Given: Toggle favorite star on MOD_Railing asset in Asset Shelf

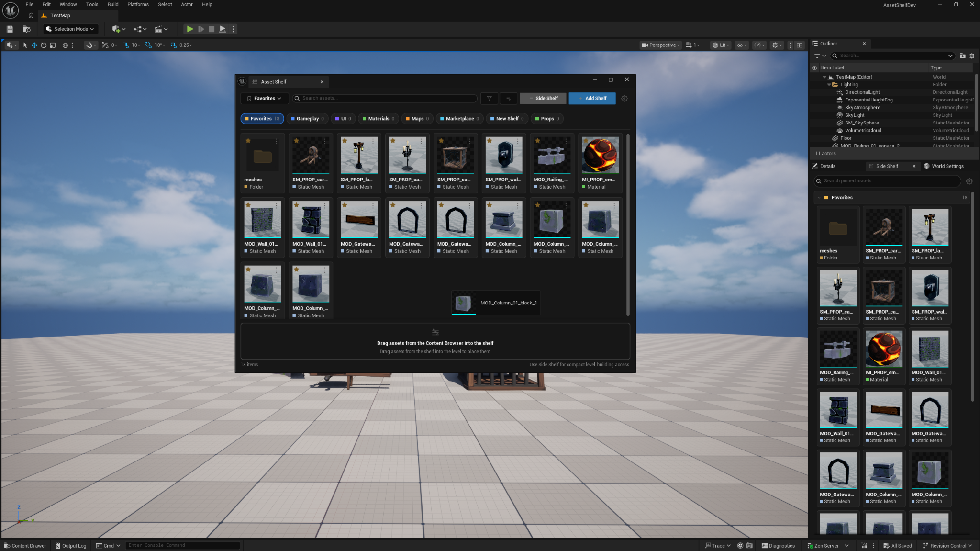Looking at the screenshot, I should (x=537, y=141).
